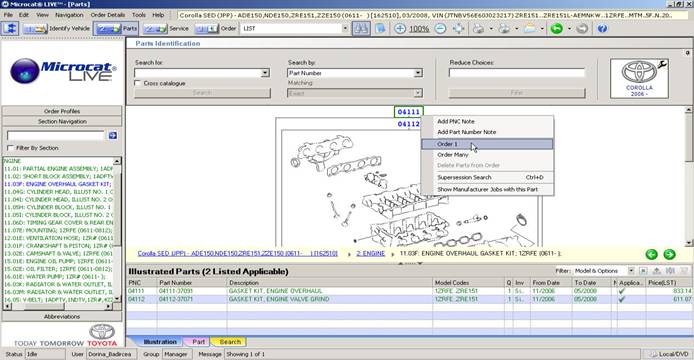The image size is (694, 360).
Task: Open the Identify Vehicle toolbar button
Action: click(57, 28)
